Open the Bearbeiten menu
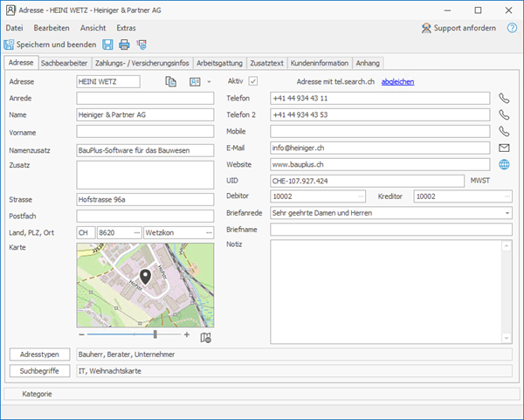524x420 pixels. coord(52,28)
